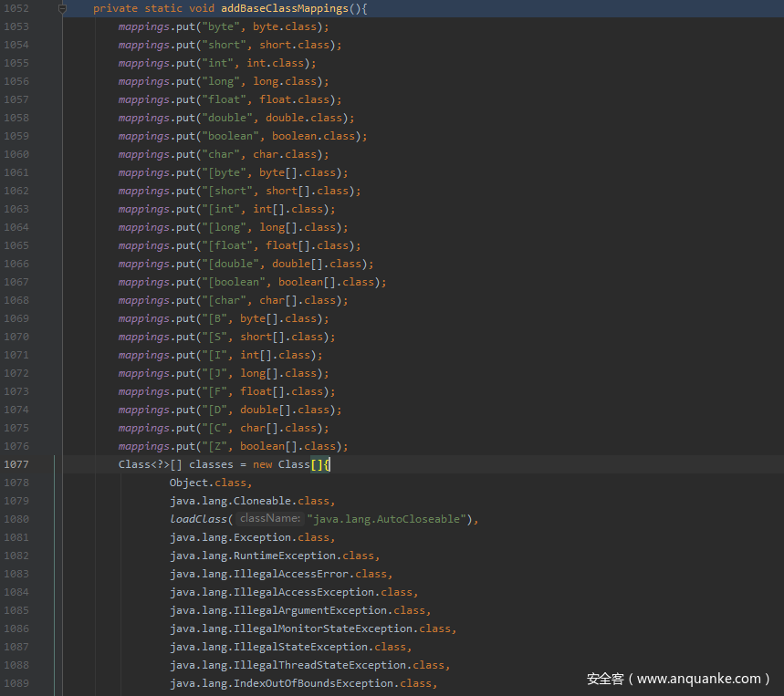The width and height of the screenshot is (784, 696).
Task: Click the private keyword on line 1052
Action: pos(115,8)
